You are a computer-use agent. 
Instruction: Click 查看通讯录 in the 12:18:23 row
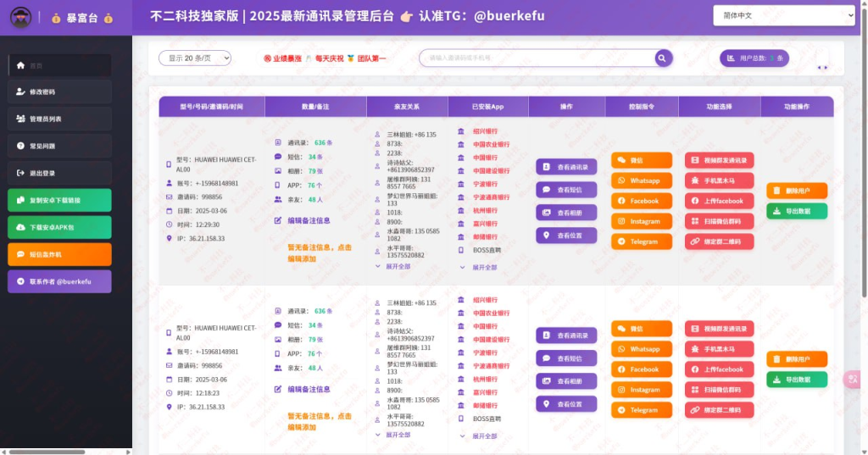[x=566, y=336]
